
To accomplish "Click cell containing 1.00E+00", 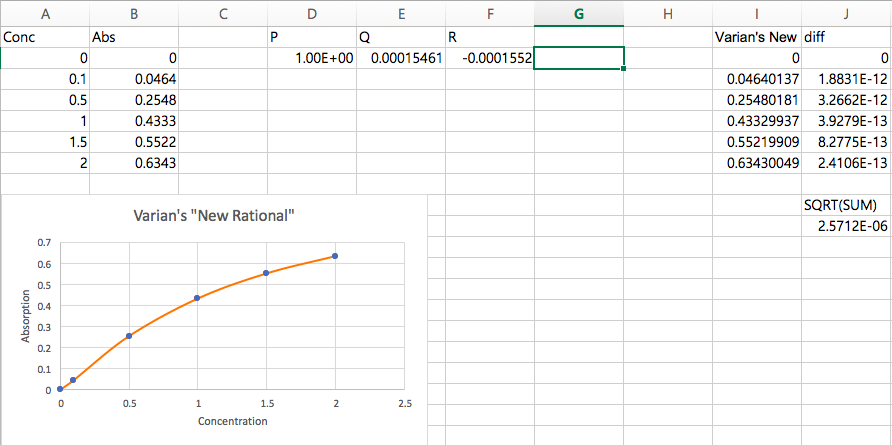I will click(311, 59).
